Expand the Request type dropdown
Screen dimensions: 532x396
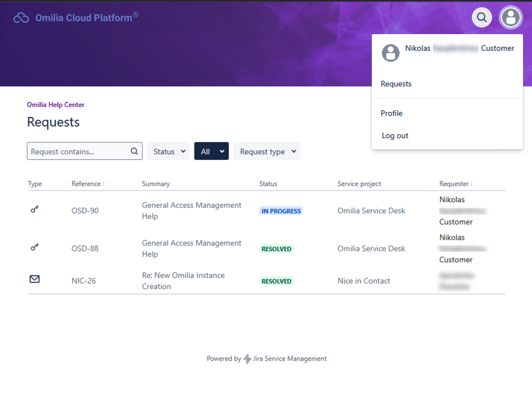point(267,151)
